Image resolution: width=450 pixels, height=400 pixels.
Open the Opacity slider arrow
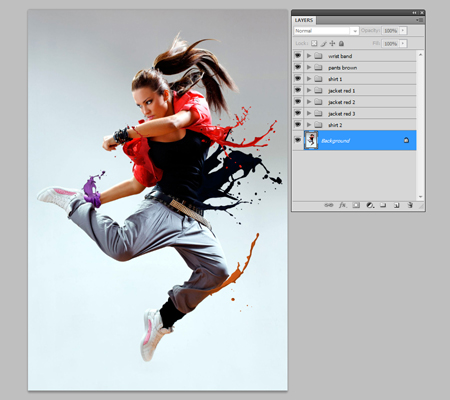click(x=403, y=31)
